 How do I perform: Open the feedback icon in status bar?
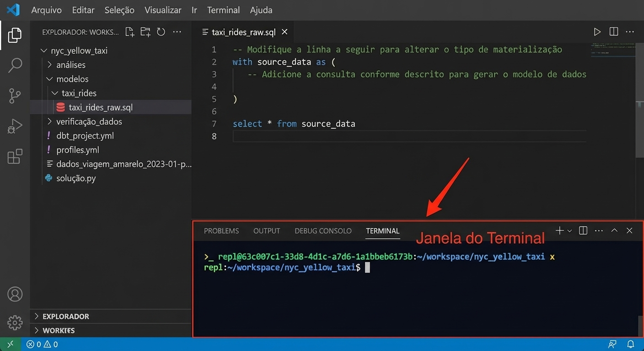[x=612, y=344]
